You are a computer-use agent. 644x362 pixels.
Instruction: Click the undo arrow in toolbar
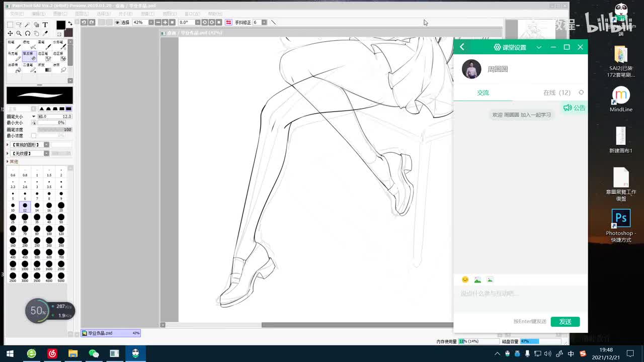coord(84,22)
